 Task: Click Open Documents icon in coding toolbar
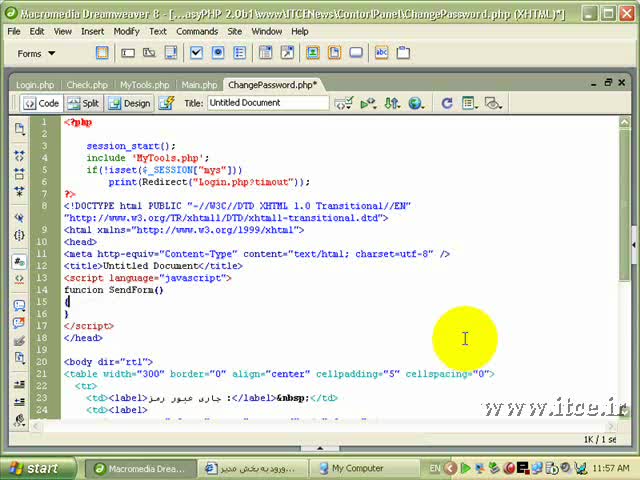pyautogui.click(x=19, y=129)
